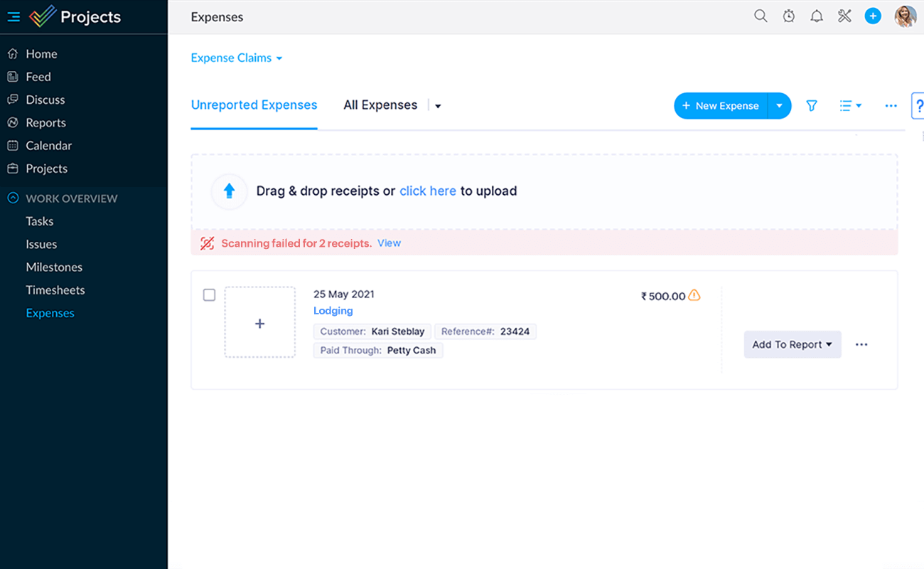This screenshot has width=924, height=569.
Task: Open the arrow next to New Expense button
Action: coord(779,105)
